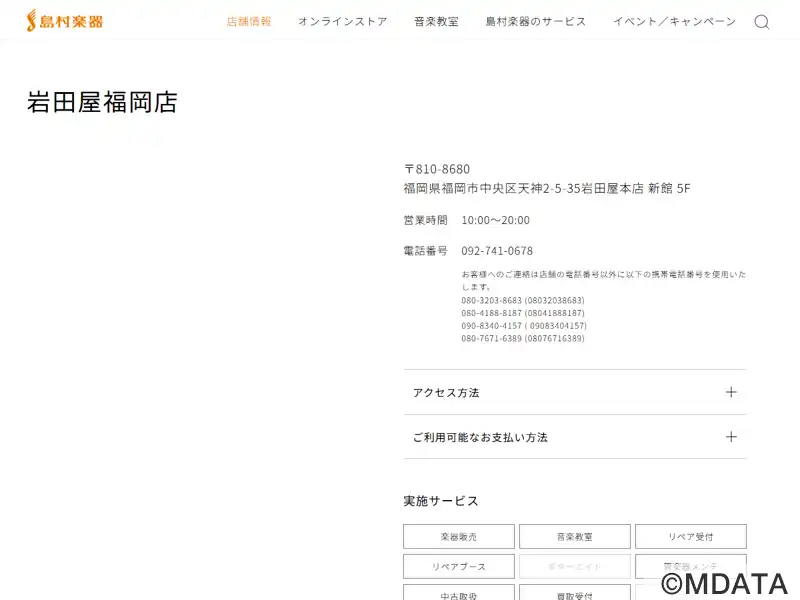This screenshot has height=600, width=800.
Task: Click the リペア受付 service button
Action: [691, 536]
